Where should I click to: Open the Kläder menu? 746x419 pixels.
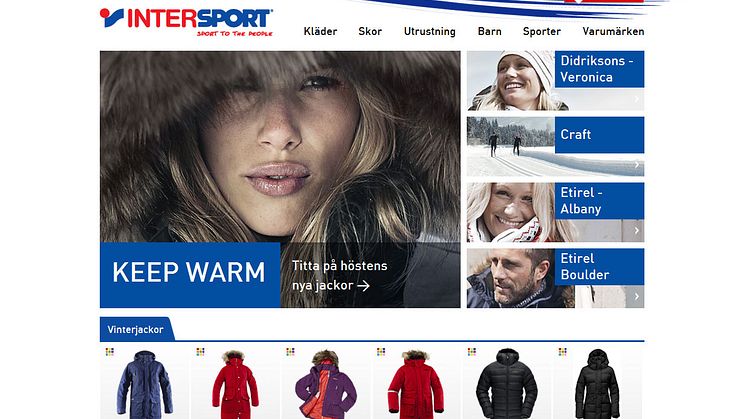pos(320,31)
